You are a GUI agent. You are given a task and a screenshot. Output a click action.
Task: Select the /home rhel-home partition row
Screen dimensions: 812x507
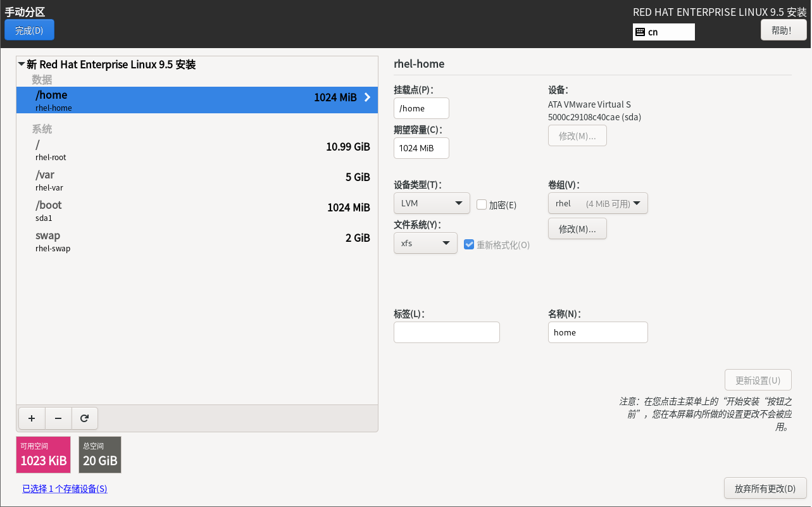coord(197,100)
